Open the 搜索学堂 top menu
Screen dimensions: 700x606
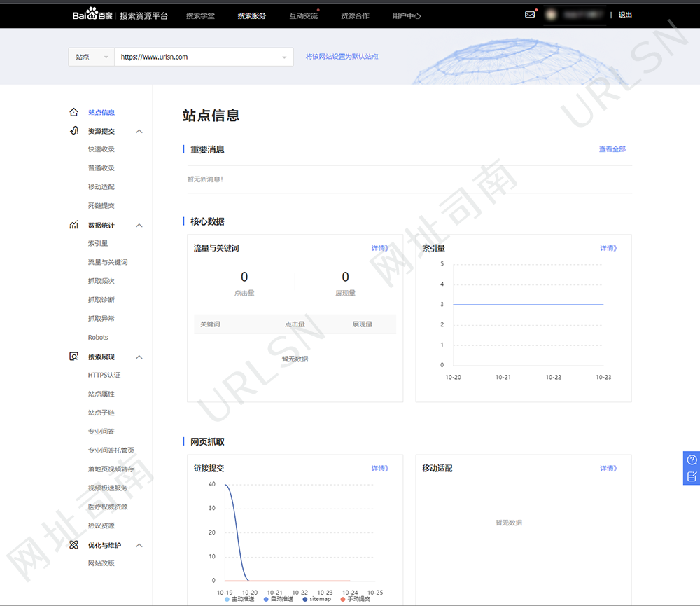click(200, 15)
